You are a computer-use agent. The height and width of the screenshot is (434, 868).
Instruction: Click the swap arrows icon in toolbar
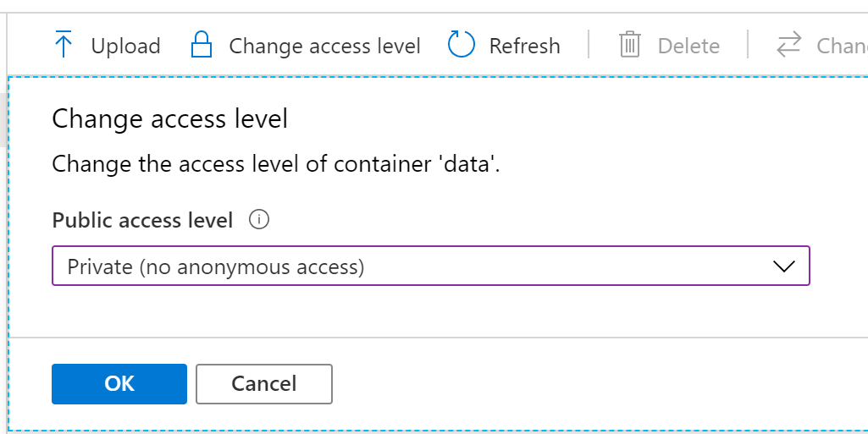coord(788,45)
